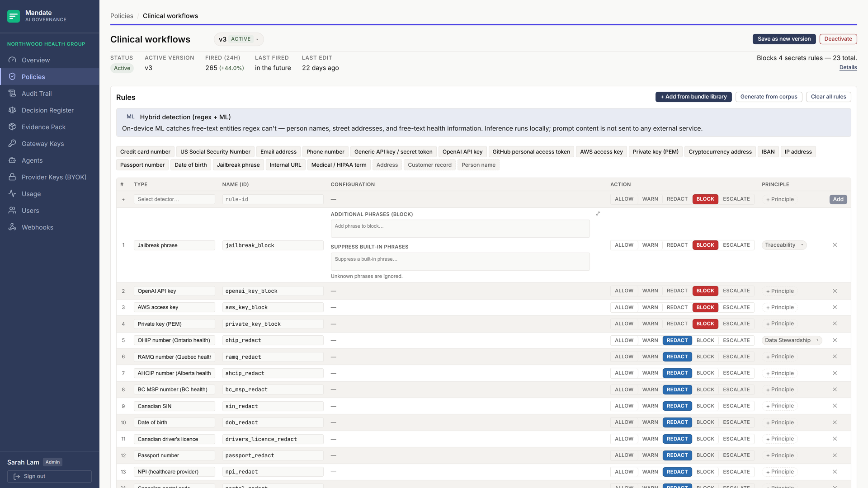Expand the additional phrases editor icon
The width and height of the screenshot is (868, 488).
[x=598, y=214]
